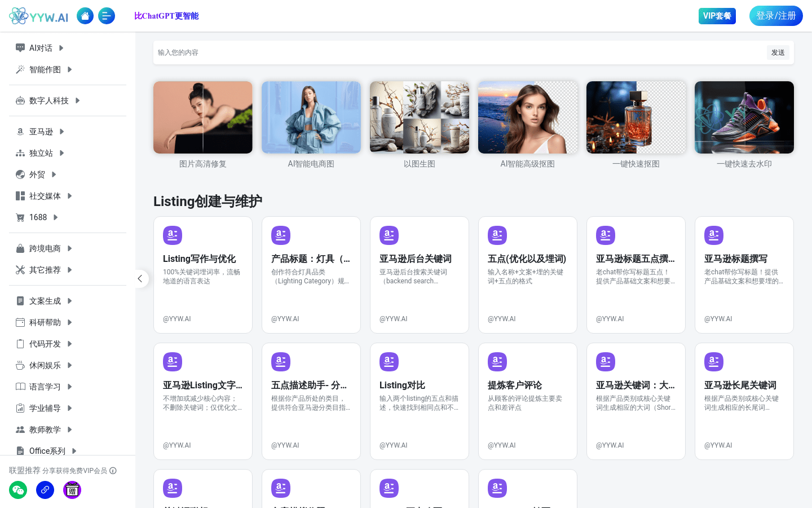
Task: Open the 亚马逊后台关键词 card
Action: pyautogui.click(x=420, y=275)
